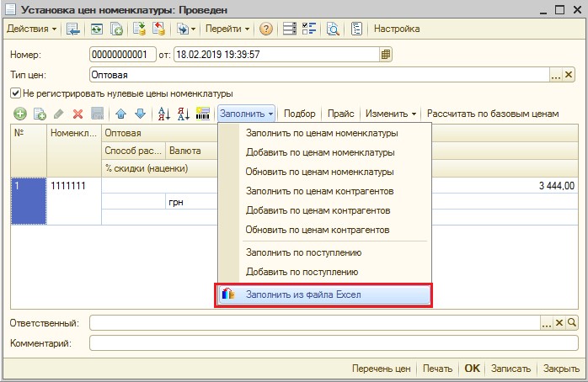Click the Подбор button

pyautogui.click(x=299, y=114)
